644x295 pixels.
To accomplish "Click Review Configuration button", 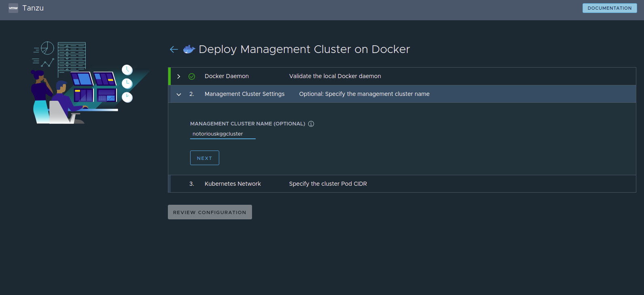I will [x=210, y=212].
